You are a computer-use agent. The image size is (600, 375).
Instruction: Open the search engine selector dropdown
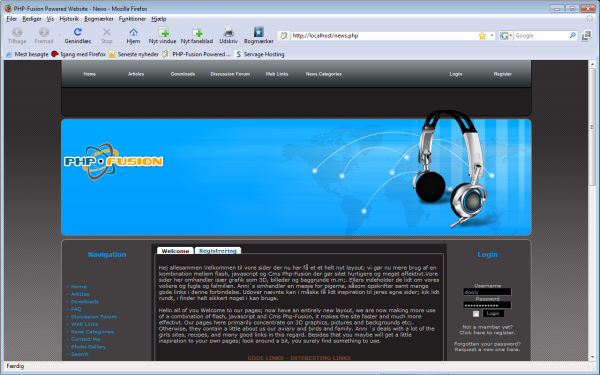[x=506, y=36]
